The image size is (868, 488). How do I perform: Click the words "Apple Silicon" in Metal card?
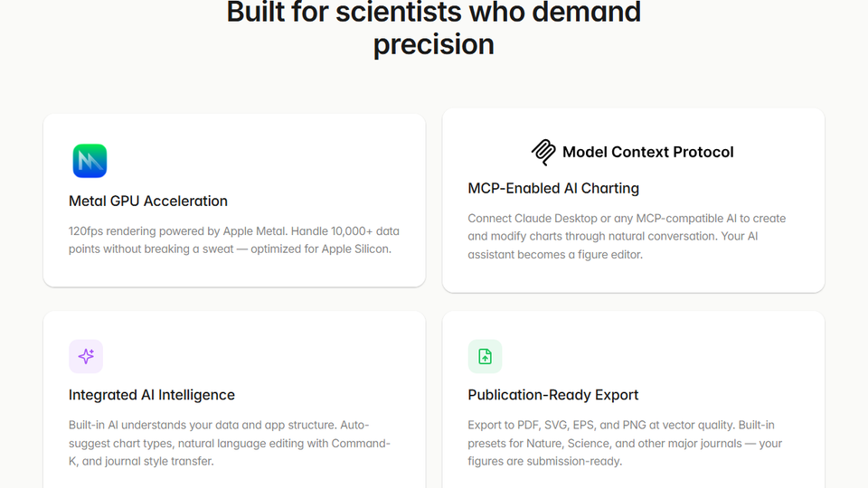pyautogui.click(x=356, y=249)
